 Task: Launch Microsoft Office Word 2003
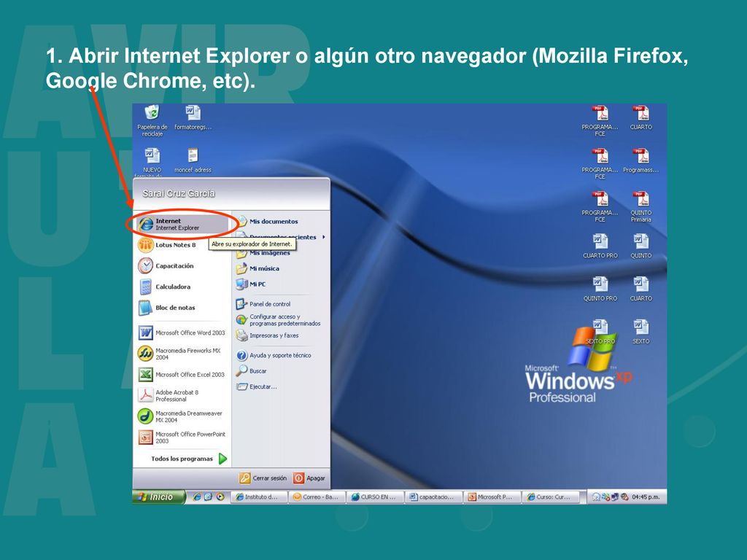[182, 332]
